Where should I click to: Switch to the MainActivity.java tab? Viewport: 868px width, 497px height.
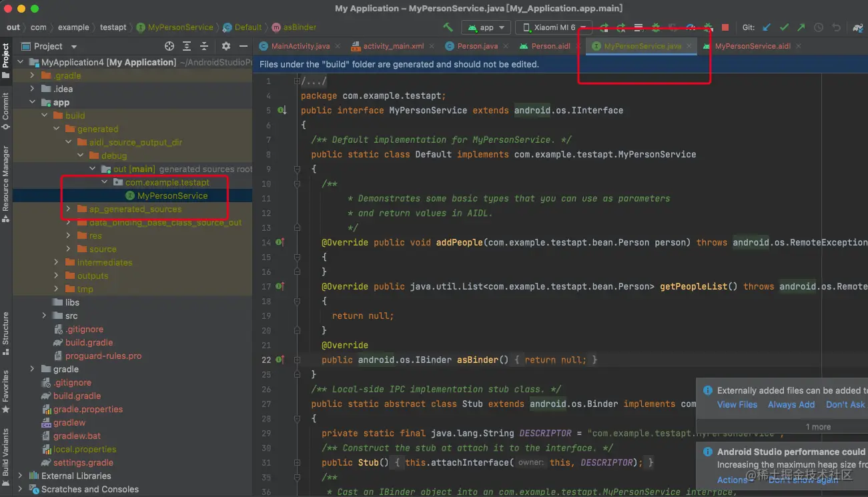[x=300, y=46]
